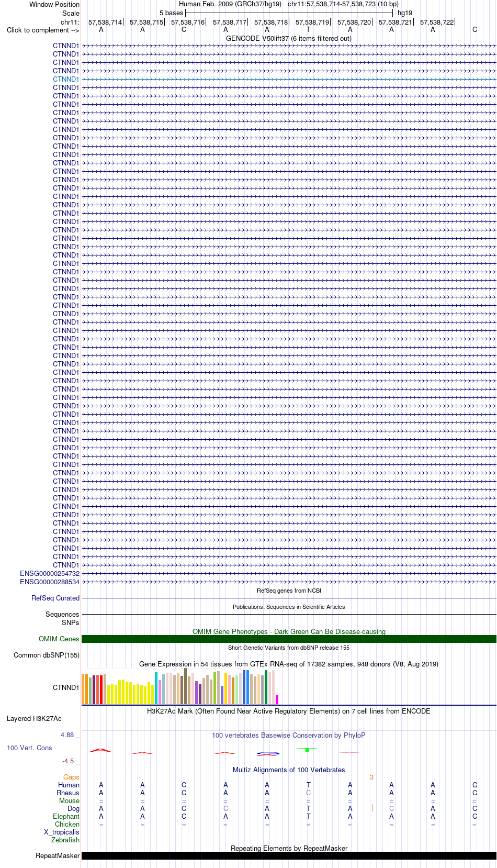Viewport: 497px width, 868px height.
Task: Click the OMIM Gene Phenotypes track title
Action: tap(289, 631)
